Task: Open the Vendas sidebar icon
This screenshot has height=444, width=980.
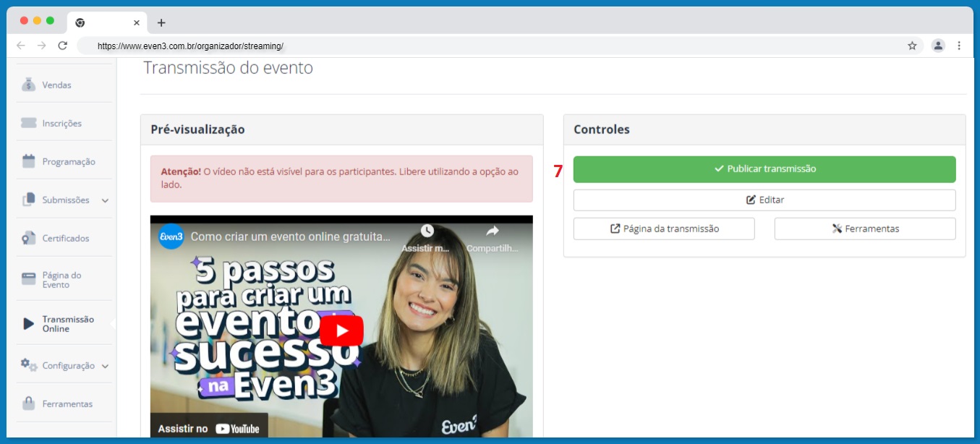Action: point(29,85)
